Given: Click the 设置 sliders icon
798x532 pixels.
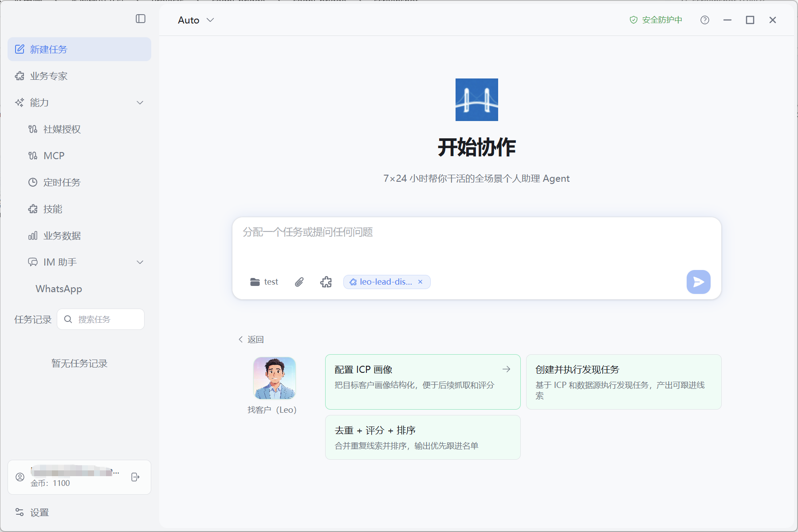Looking at the screenshot, I should [20, 512].
